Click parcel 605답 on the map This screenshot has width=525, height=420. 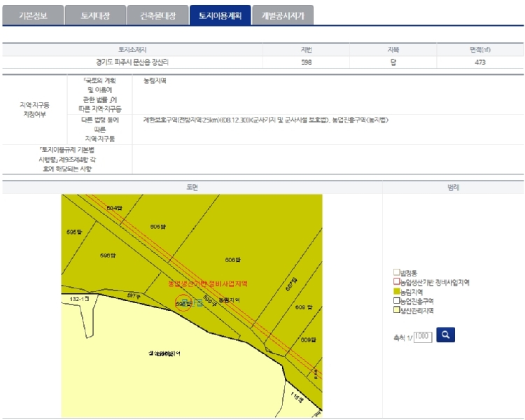[158, 227]
